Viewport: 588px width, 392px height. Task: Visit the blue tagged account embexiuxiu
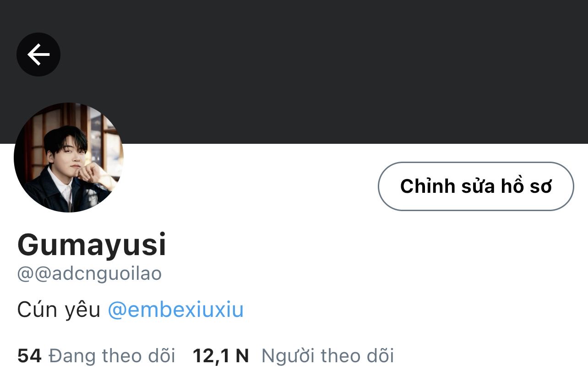175,310
